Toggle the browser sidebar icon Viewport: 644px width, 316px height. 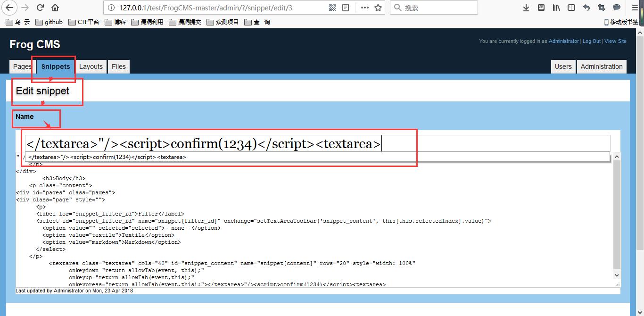tap(571, 8)
